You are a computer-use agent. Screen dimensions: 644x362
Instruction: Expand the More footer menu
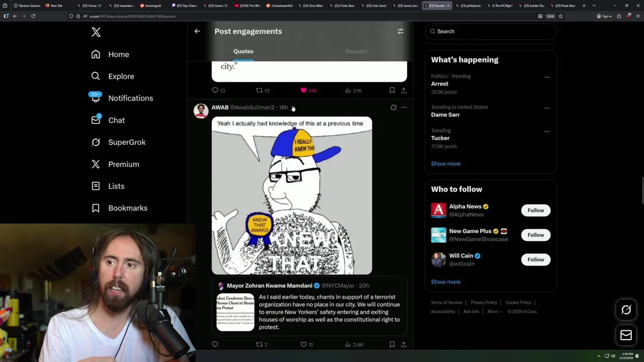[495, 312]
